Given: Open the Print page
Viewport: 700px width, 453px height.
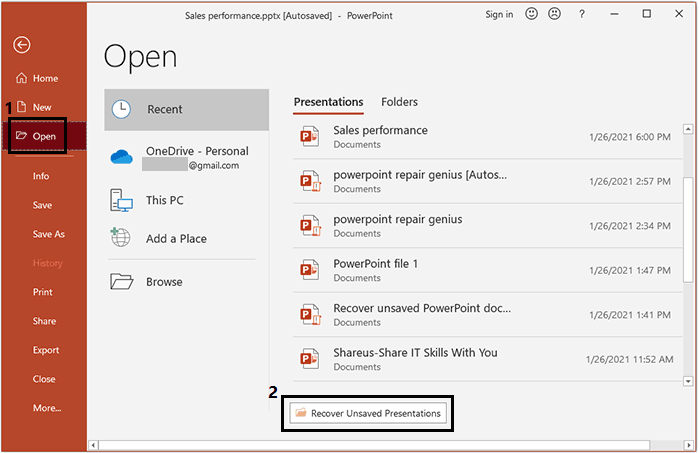Looking at the screenshot, I should click(42, 292).
